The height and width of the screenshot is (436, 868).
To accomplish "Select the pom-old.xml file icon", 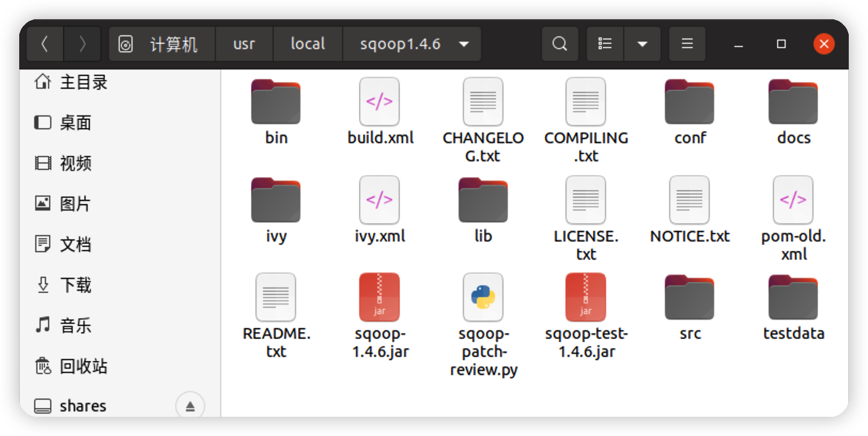I will 793,200.
